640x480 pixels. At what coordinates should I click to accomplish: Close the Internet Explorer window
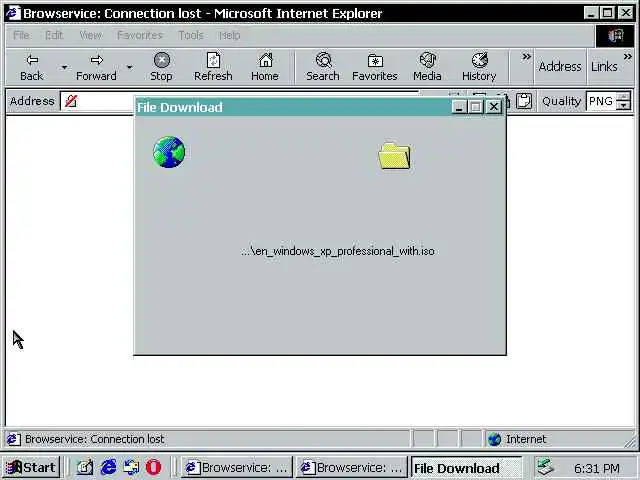[x=626, y=13]
